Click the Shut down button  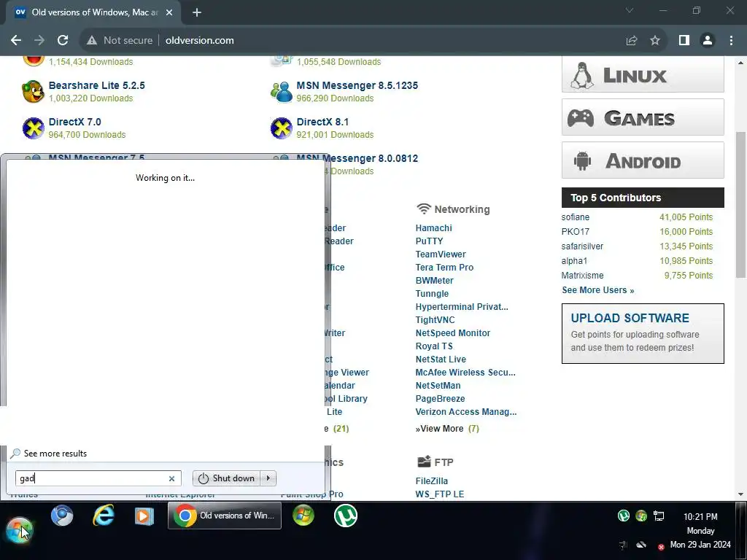227,478
